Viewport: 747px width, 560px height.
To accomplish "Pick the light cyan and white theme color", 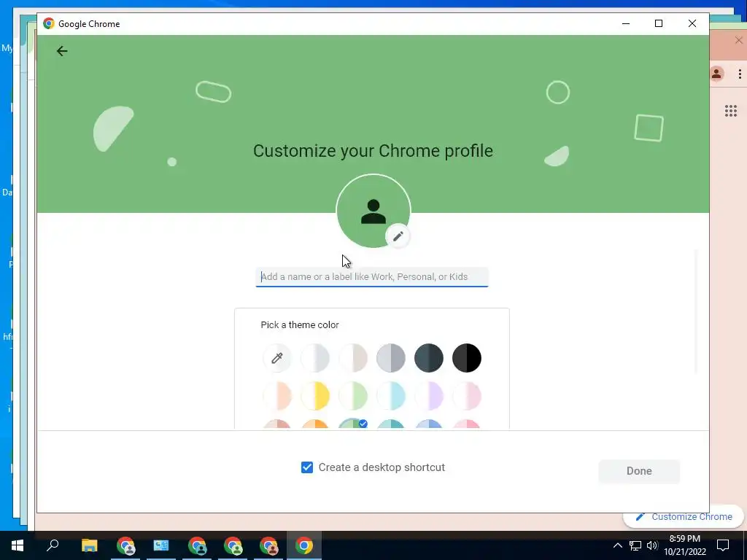I will pyautogui.click(x=391, y=396).
